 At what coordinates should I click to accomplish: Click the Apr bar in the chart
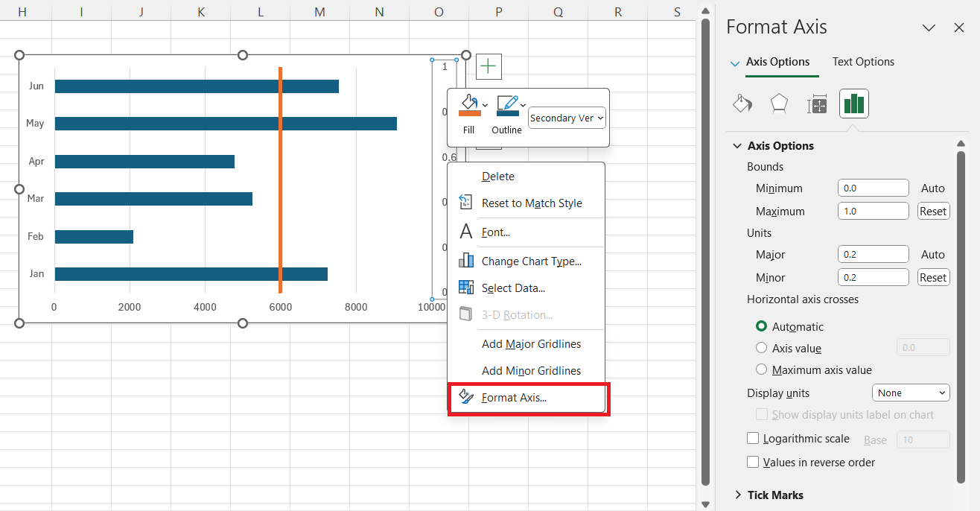click(144, 161)
